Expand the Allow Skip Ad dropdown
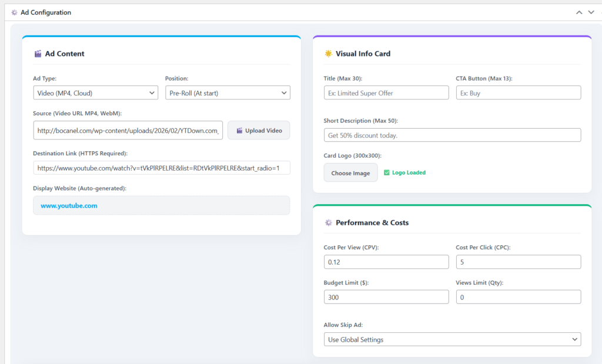The width and height of the screenshot is (602, 364). tap(452, 339)
